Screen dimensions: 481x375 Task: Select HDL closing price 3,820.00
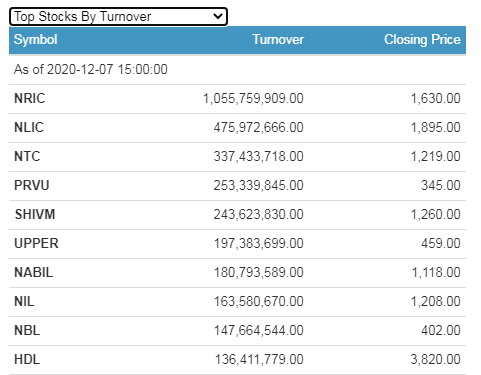(x=435, y=360)
